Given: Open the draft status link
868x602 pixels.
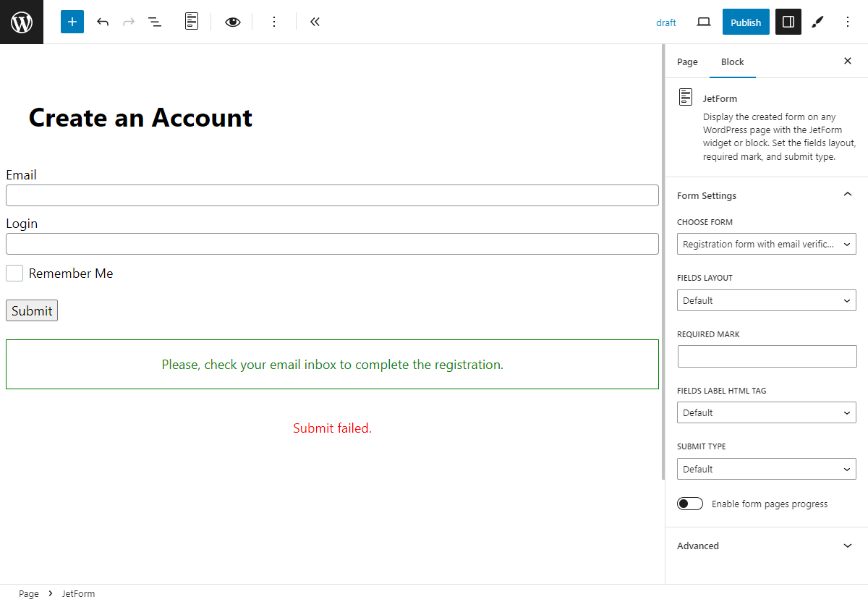Looking at the screenshot, I should point(666,22).
